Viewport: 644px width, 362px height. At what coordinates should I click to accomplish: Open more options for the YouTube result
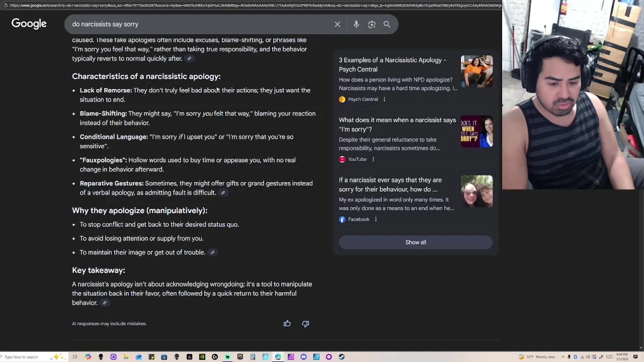click(x=373, y=159)
